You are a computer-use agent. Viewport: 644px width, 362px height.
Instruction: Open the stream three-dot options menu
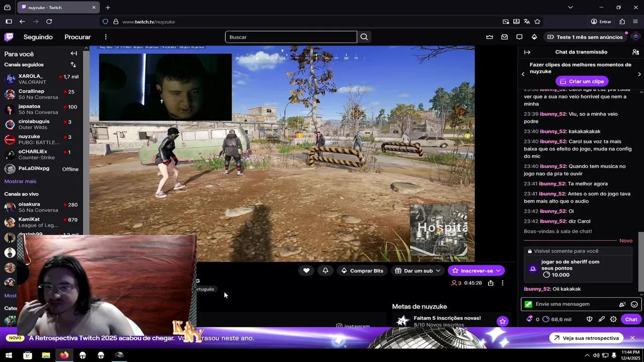tap(502, 283)
